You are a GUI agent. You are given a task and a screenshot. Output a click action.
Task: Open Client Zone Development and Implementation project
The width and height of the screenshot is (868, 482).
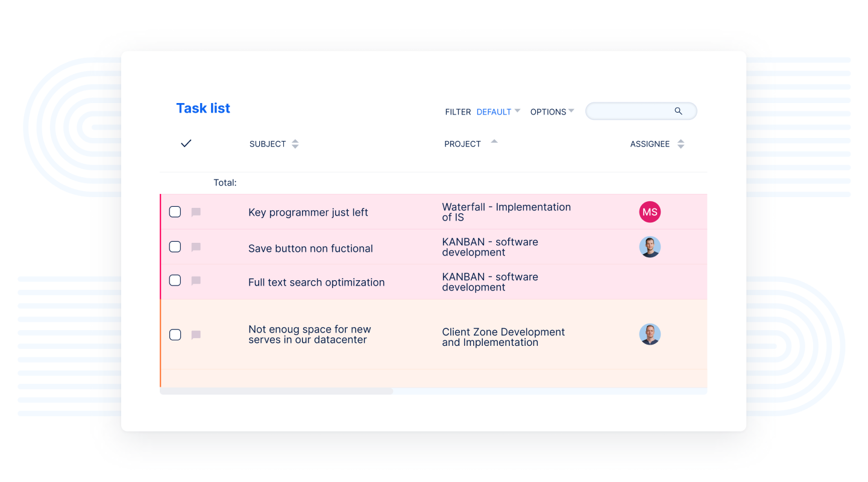pyautogui.click(x=503, y=337)
